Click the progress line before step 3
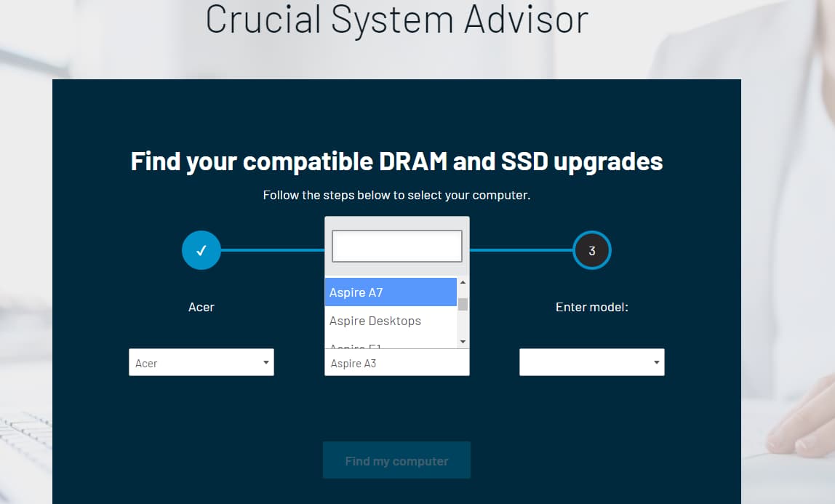Image resolution: width=835 pixels, height=504 pixels. 521,250
